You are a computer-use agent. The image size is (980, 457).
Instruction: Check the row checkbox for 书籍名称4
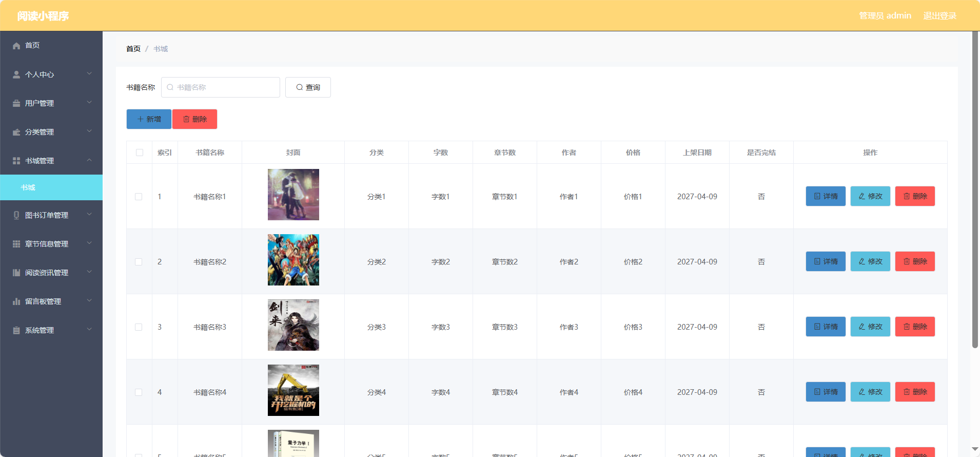tap(139, 392)
